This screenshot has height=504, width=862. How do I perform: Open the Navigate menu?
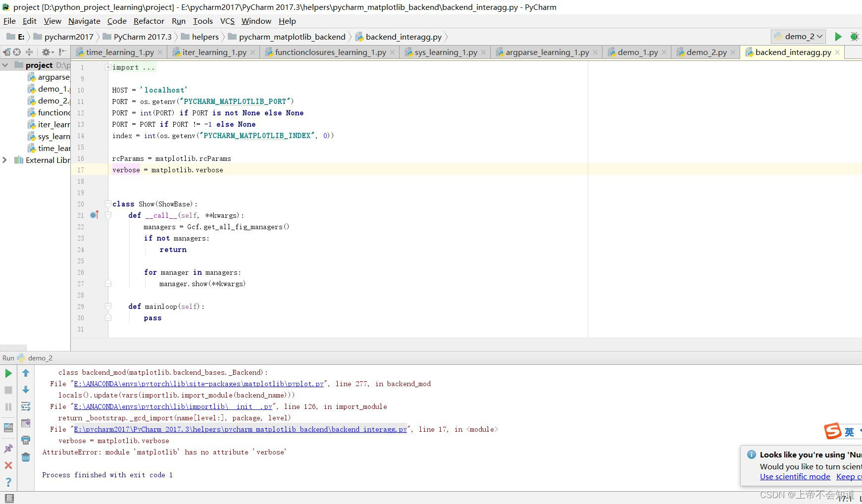[84, 21]
